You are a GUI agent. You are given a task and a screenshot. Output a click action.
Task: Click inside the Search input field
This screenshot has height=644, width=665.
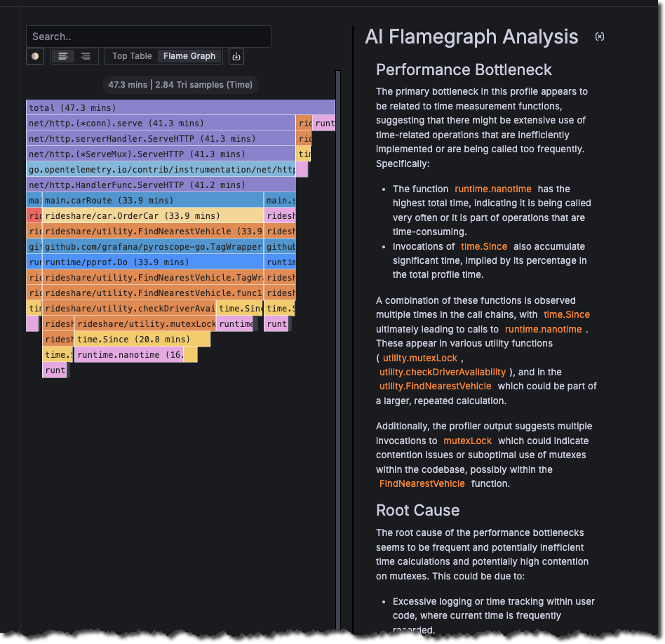(148, 36)
